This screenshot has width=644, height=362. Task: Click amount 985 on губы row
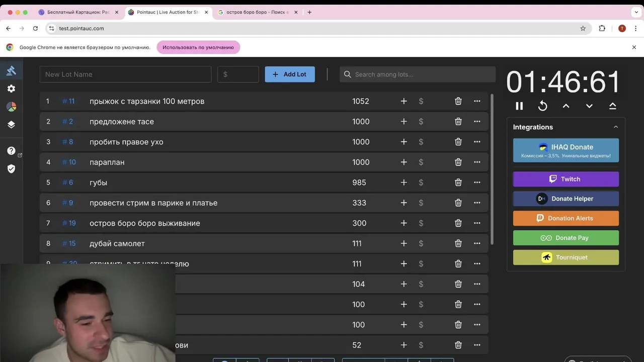(359, 183)
